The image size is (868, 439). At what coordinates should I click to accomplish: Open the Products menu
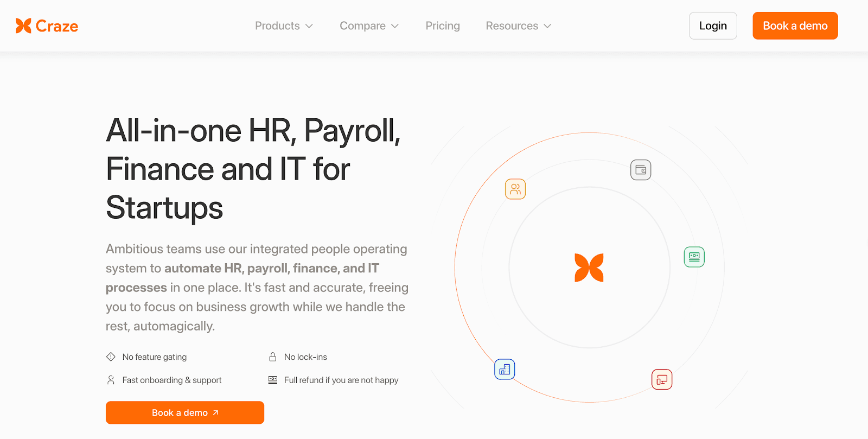click(x=284, y=26)
